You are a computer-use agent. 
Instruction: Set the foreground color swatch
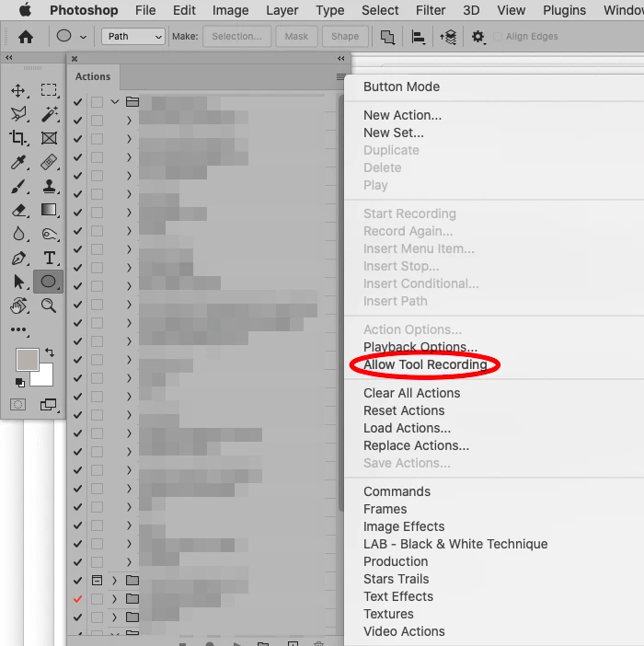[x=28, y=360]
